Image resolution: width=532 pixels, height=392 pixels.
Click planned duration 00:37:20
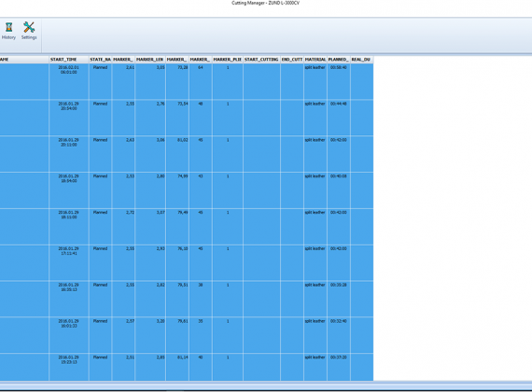(x=339, y=357)
